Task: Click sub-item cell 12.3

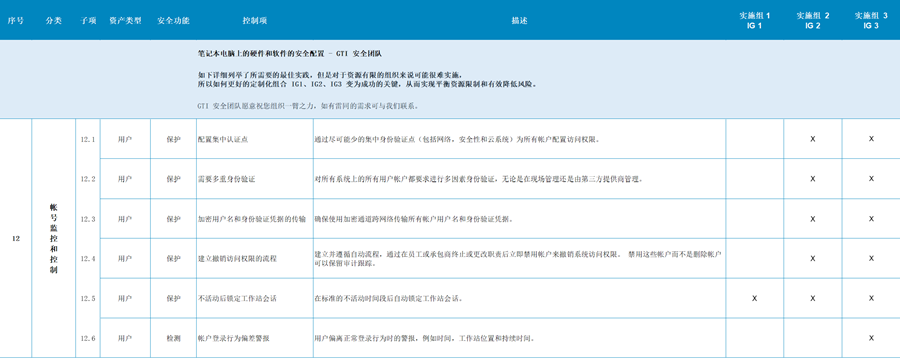Action: 88,219
